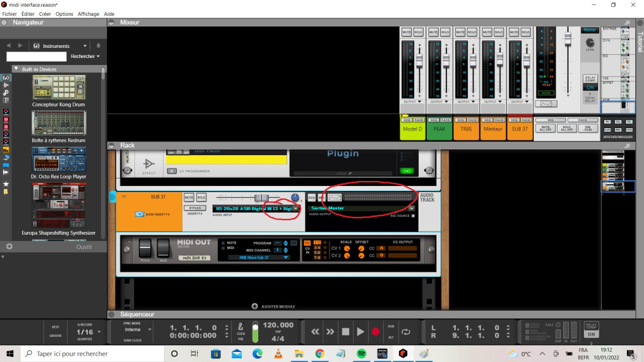The image size is (644, 362).
Task: Click the Mute All Off button
Action: pyautogui.click(x=546, y=129)
